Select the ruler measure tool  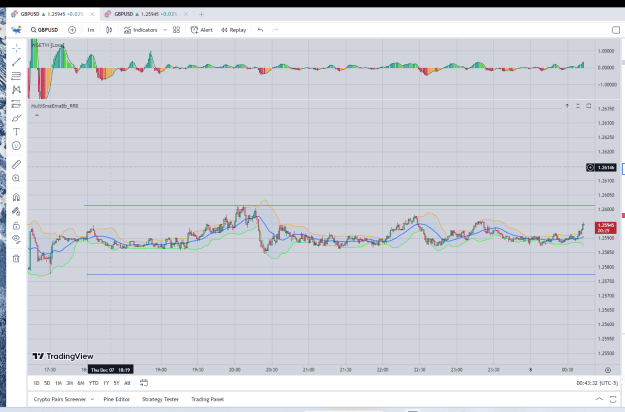coord(16,164)
